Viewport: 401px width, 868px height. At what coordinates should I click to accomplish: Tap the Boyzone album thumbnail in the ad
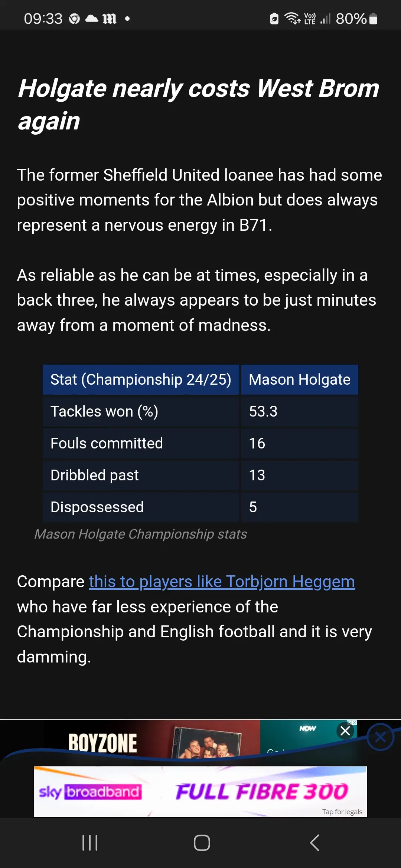coord(206,742)
